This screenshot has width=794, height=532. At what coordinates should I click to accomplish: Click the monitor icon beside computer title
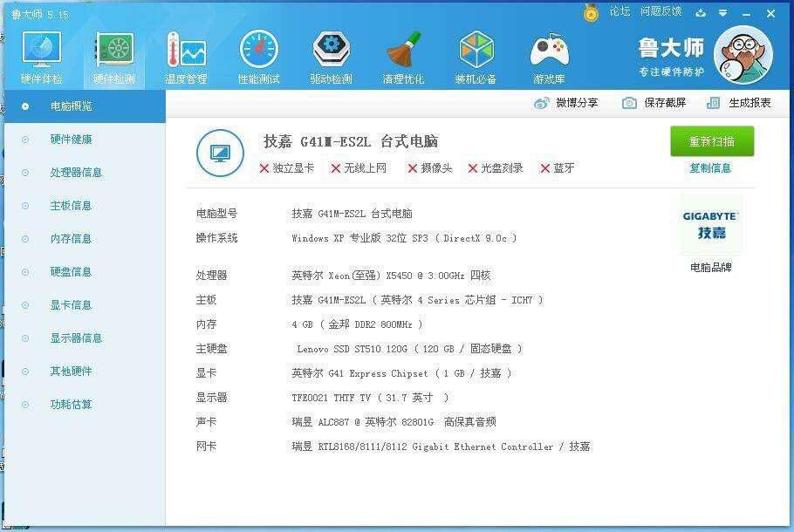(x=220, y=153)
